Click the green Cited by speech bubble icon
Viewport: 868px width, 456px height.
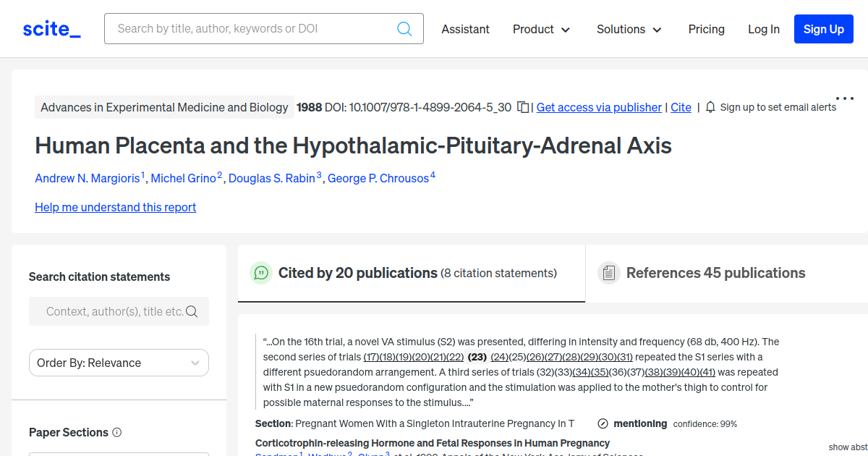pos(261,273)
